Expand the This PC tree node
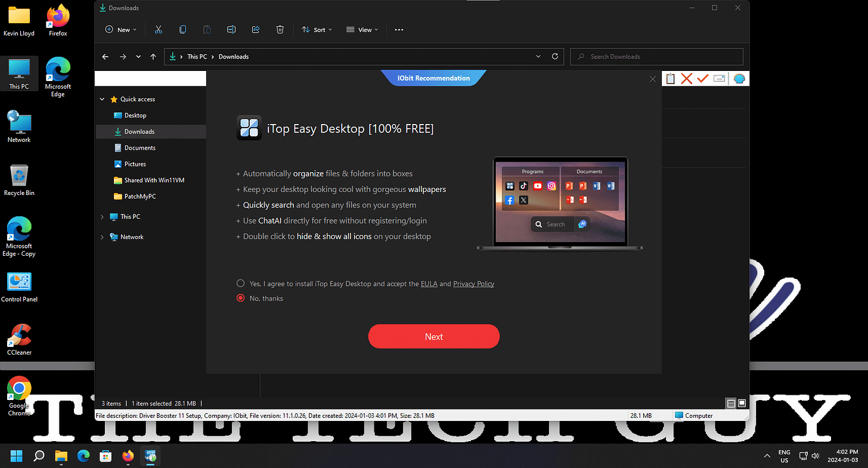The image size is (868, 468). point(102,217)
